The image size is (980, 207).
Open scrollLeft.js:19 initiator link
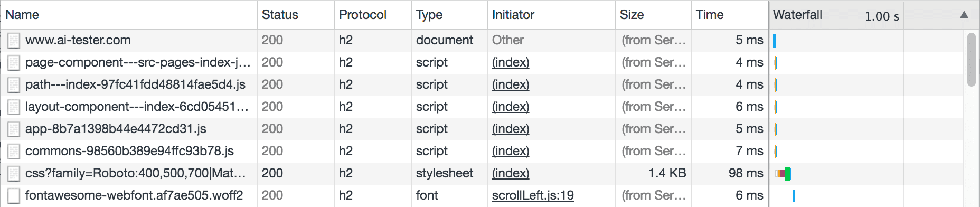tap(533, 195)
